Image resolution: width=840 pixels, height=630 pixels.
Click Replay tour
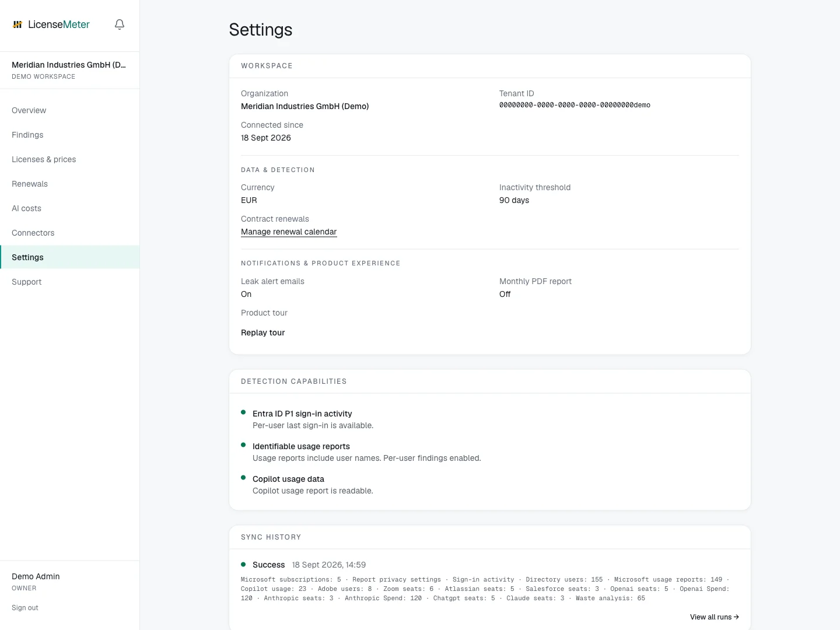click(263, 332)
